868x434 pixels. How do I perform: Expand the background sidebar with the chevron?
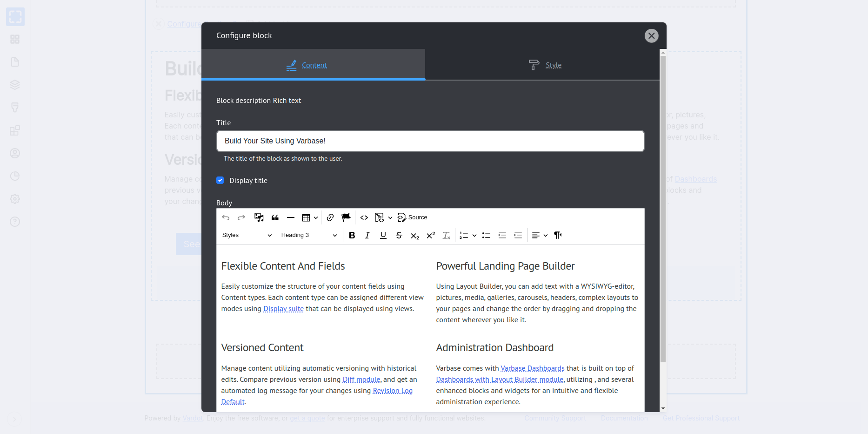[14, 419]
